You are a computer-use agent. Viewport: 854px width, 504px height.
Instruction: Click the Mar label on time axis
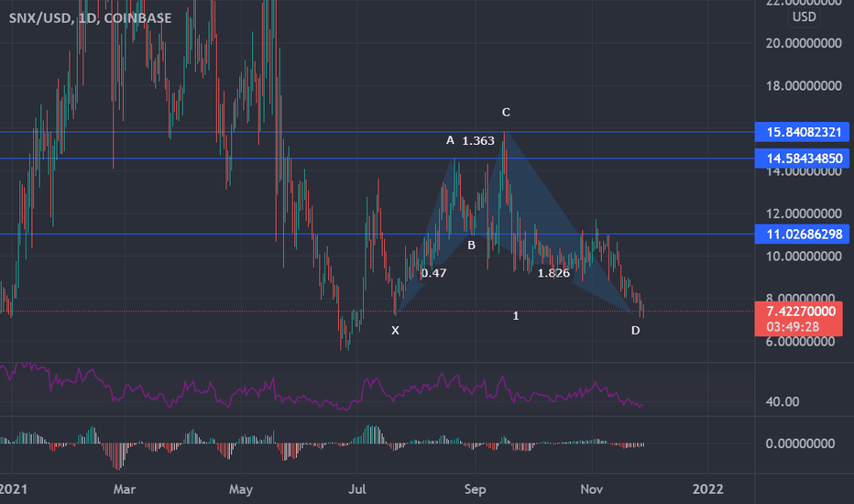point(125,489)
